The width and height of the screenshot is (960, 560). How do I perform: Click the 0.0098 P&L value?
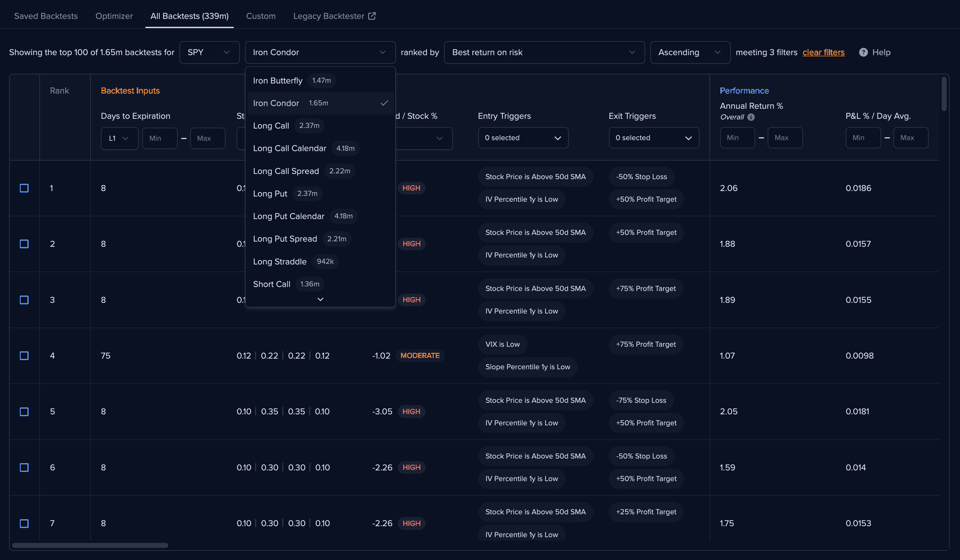coord(859,356)
